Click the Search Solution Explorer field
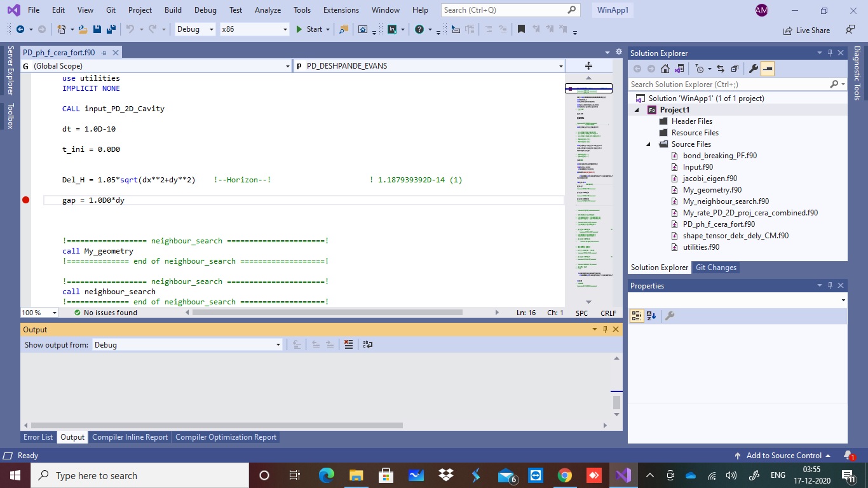Image resolution: width=868 pixels, height=488 pixels. pos(738,84)
